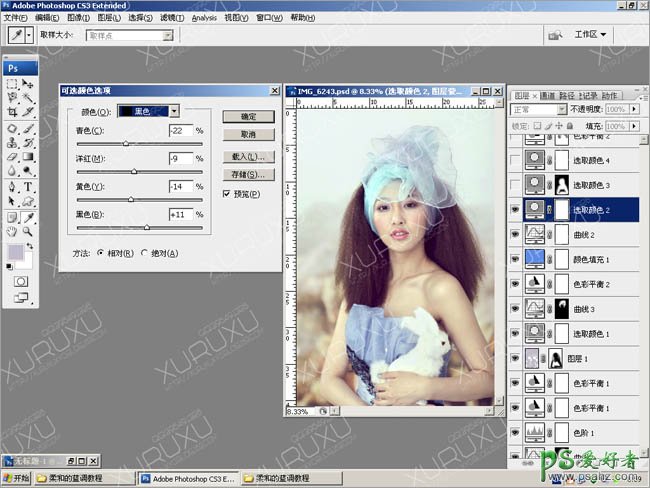Image resolution: width=650 pixels, height=488 pixels.
Task: Hide the 曲线 2 layer
Action: (x=516, y=235)
